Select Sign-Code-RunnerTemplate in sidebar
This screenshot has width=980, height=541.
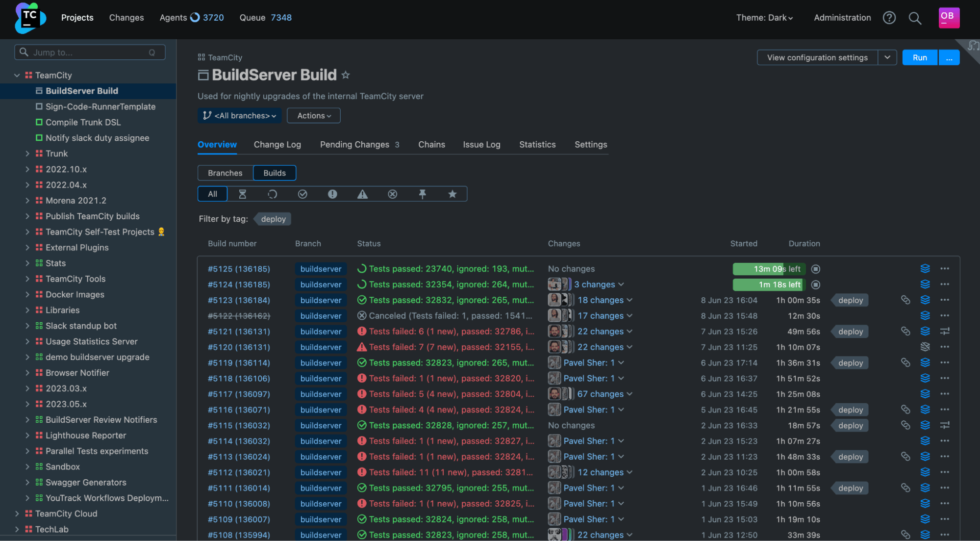click(x=101, y=106)
